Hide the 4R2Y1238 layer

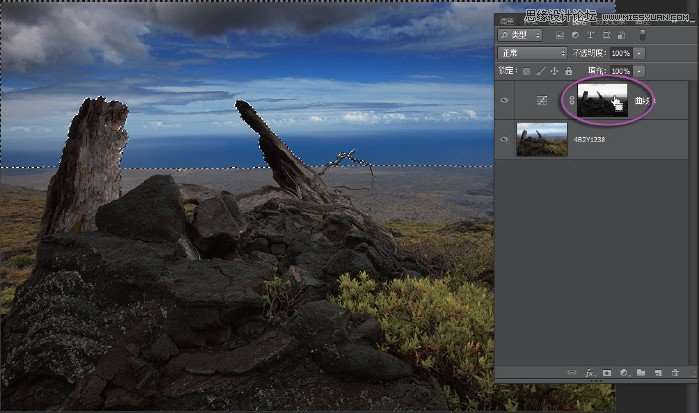click(x=505, y=139)
